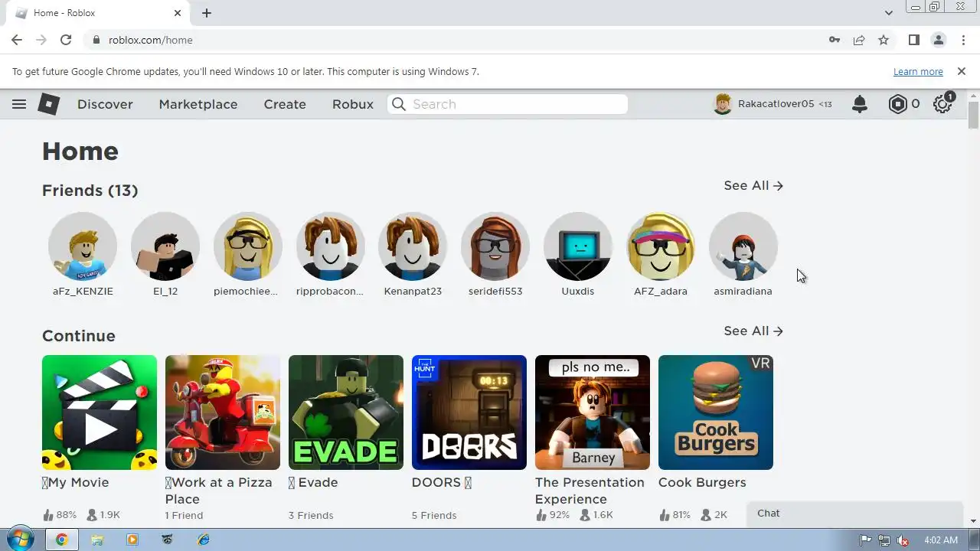This screenshot has height=551, width=980.
Task: Open media player taskbar icon
Action: pyautogui.click(x=132, y=540)
